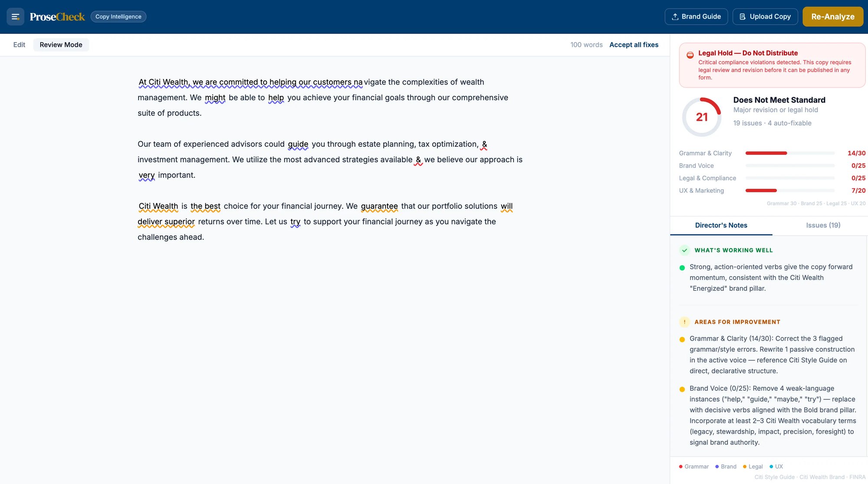This screenshot has height=484, width=868.
Task: Click the score ring showing 21
Action: 702,117
